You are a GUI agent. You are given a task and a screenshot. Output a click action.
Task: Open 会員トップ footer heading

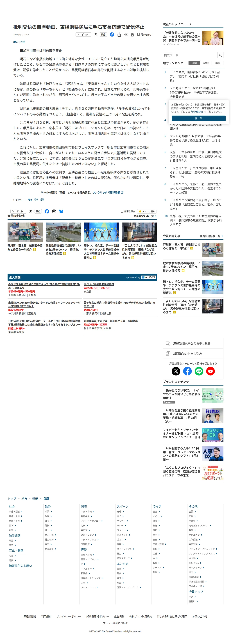pos(196,592)
